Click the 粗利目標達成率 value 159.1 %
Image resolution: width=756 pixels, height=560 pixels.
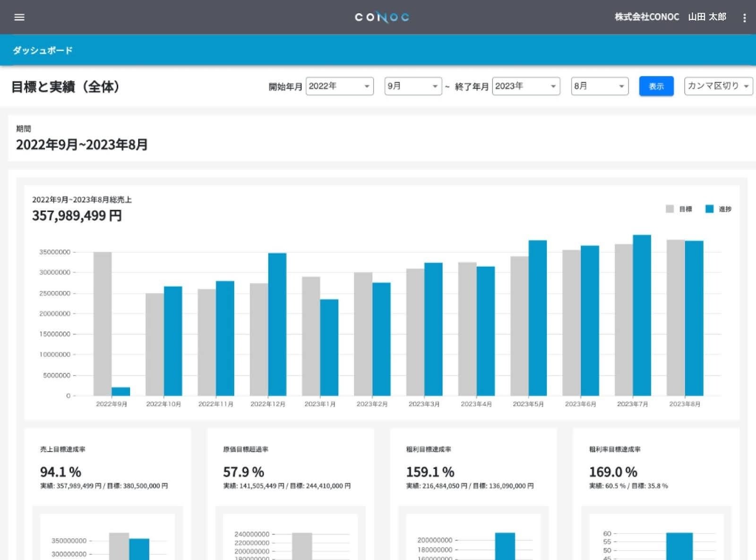(x=430, y=472)
